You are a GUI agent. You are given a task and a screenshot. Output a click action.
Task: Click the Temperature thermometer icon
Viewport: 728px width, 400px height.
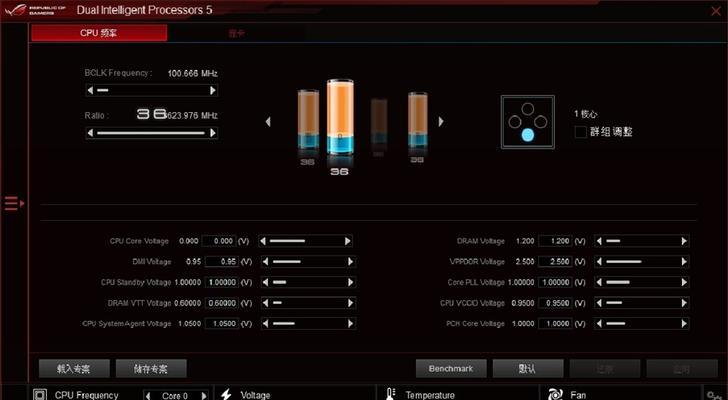390,394
